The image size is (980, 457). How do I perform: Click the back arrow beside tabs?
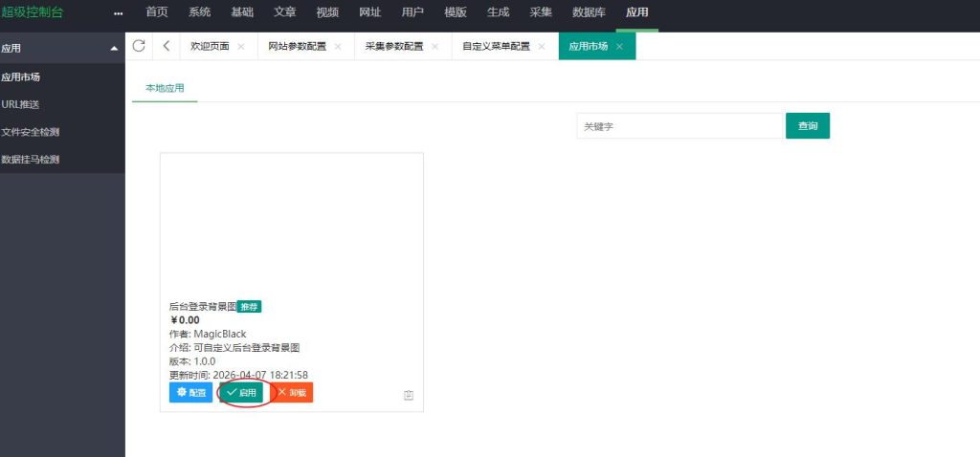click(x=167, y=46)
